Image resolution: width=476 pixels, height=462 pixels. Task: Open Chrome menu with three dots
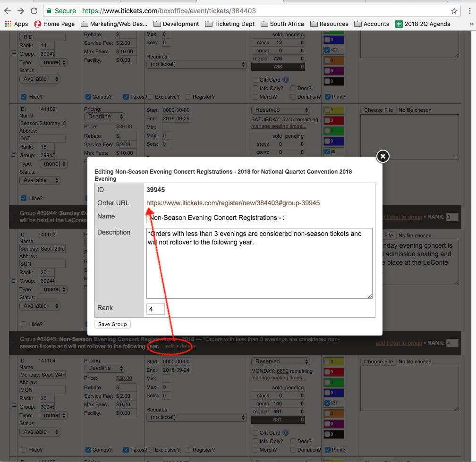point(469,11)
